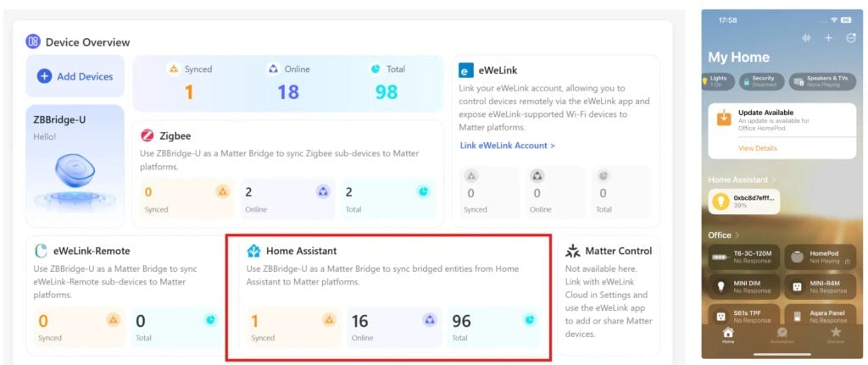Click the top summary Online value 18
The width and height of the screenshot is (868, 365).
288,91
